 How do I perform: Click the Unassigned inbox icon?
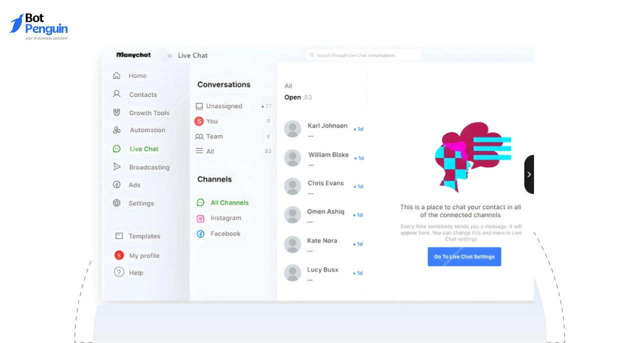[199, 106]
